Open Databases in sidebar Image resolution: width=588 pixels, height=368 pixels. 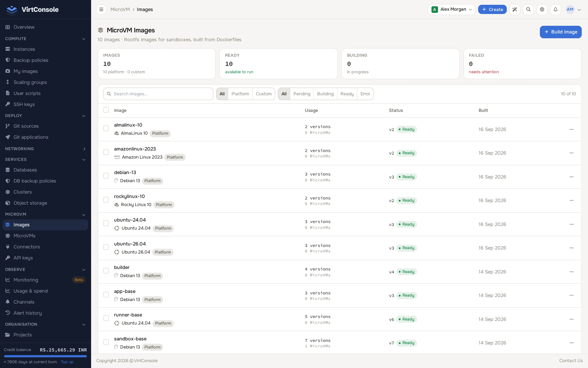tap(45, 170)
